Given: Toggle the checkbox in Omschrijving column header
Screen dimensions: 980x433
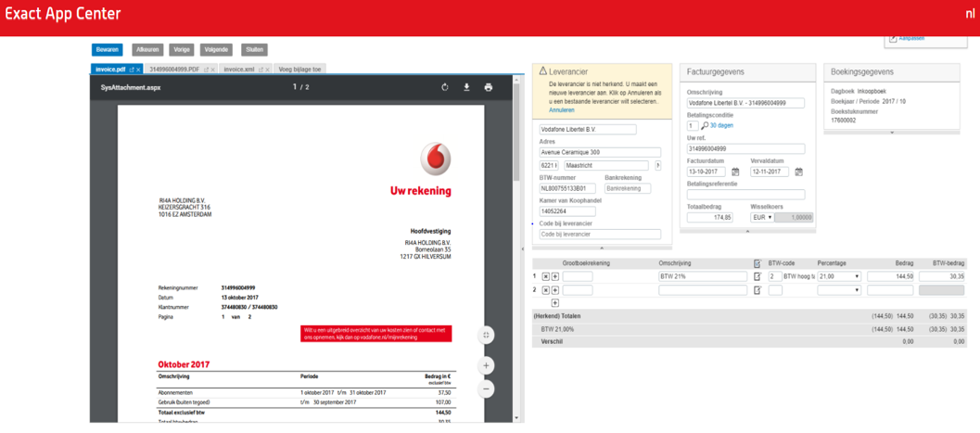Looking at the screenshot, I should click(x=757, y=263).
